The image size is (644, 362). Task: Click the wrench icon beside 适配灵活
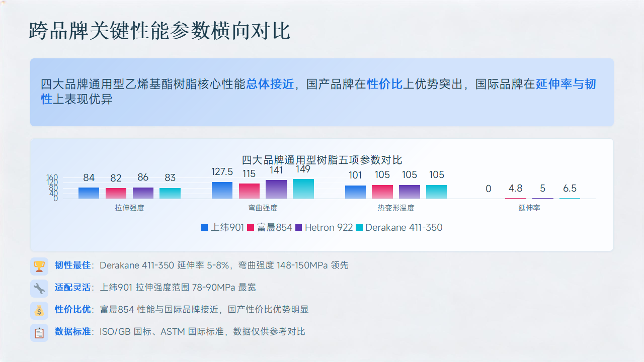(39, 288)
